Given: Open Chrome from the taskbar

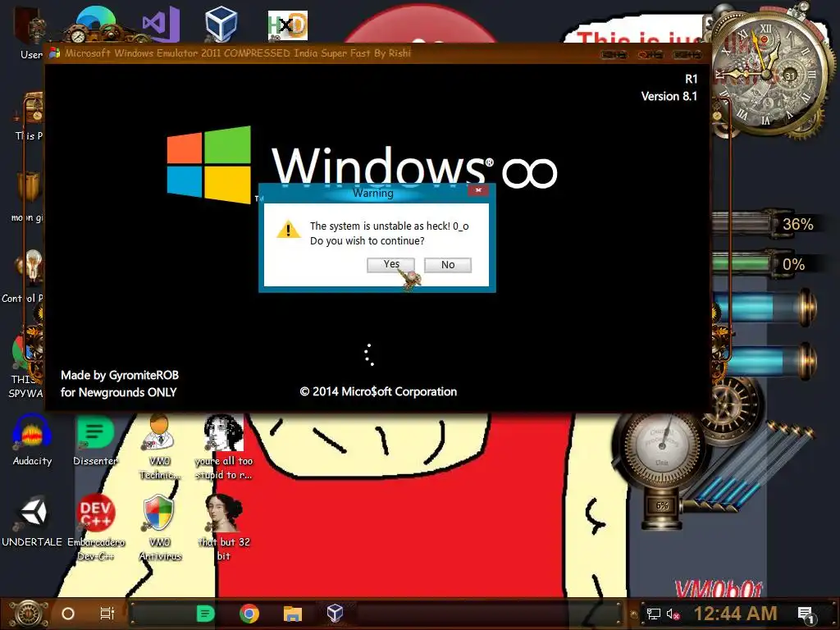Looking at the screenshot, I should 249,614.
